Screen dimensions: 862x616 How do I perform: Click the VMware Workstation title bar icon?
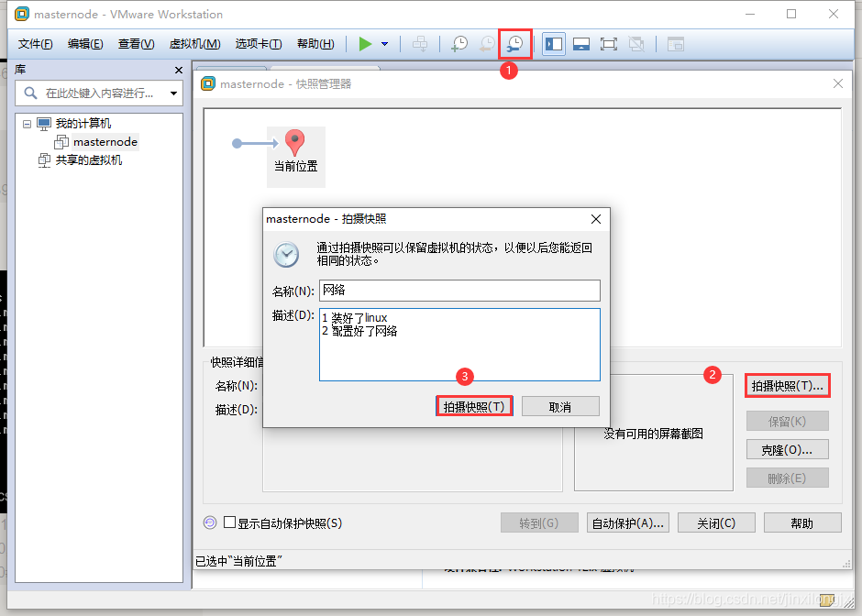tap(22, 15)
